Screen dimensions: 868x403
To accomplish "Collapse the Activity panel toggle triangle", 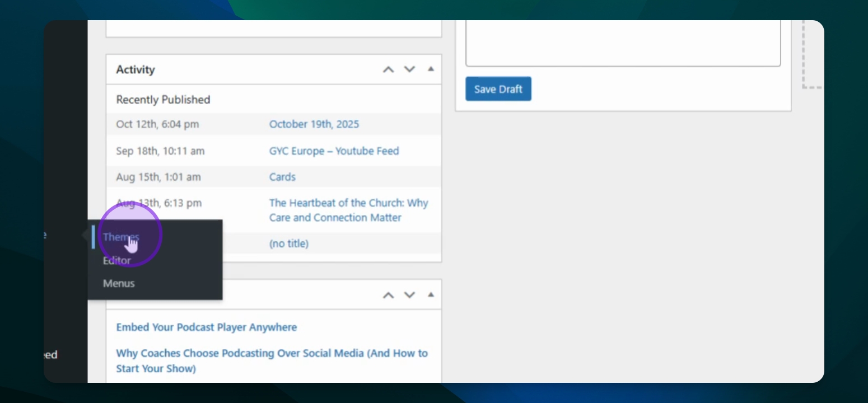I will (431, 69).
